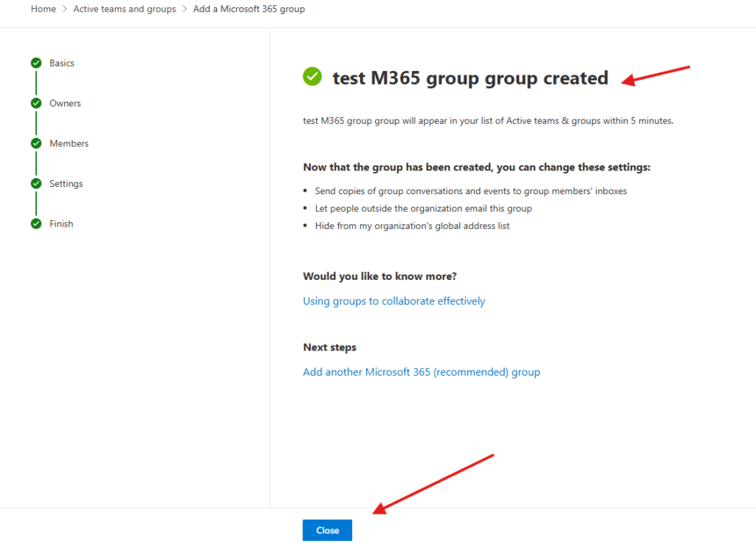Navigate to Home in the breadcrumb

tap(43, 10)
